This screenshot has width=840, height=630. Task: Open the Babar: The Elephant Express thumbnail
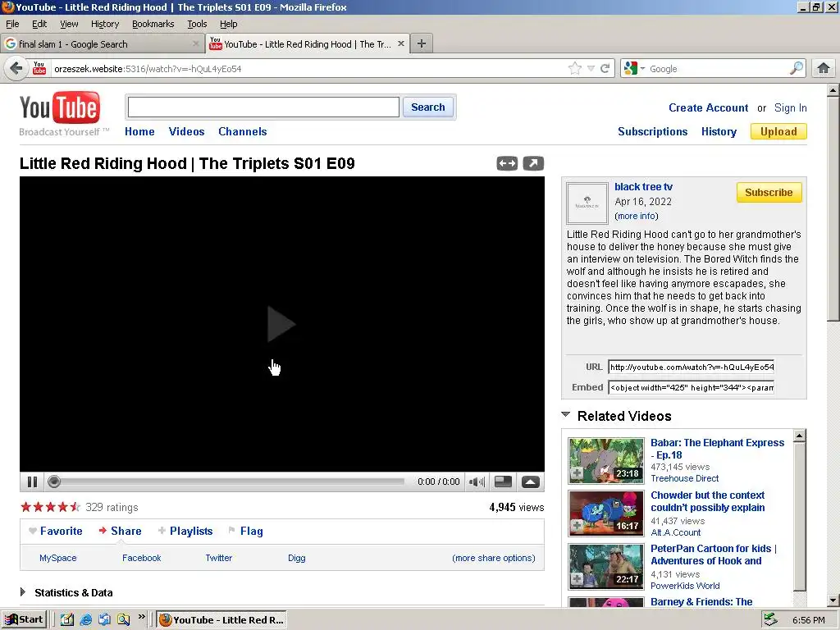(x=606, y=461)
